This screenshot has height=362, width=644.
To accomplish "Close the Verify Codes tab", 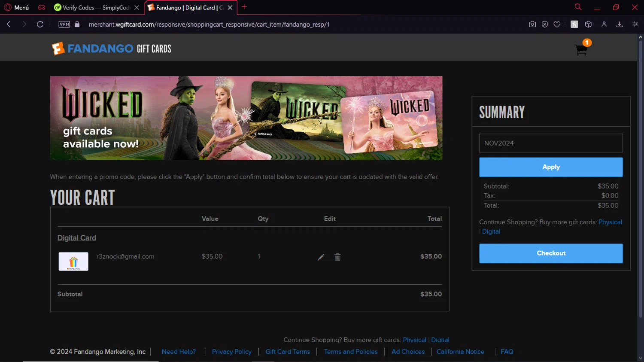I will [x=137, y=7].
